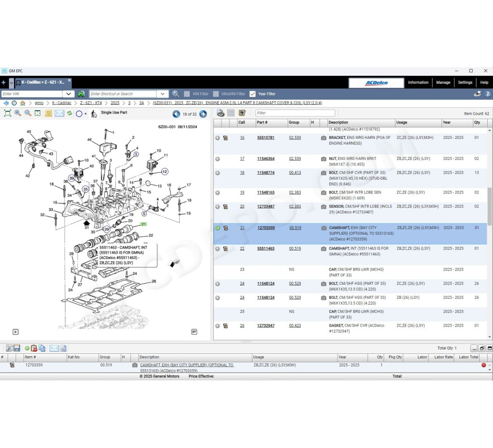Viewport: 493px width, 448px height.
Task: Enable the UltraVIN Filter checkbox
Action: 216,94
